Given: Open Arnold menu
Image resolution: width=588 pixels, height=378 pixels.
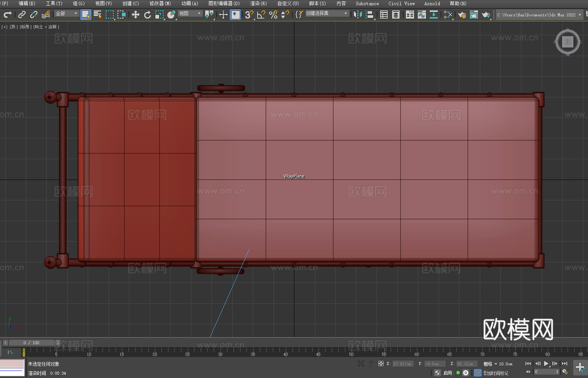Looking at the screenshot, I should (432, 3).
